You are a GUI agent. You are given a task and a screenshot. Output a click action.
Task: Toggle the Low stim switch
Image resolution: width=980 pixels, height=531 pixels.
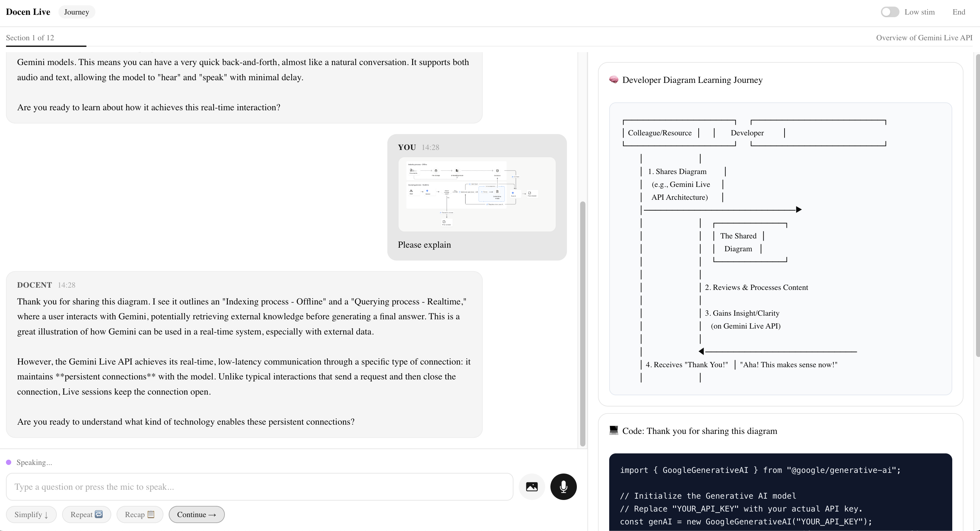point(890,12)
